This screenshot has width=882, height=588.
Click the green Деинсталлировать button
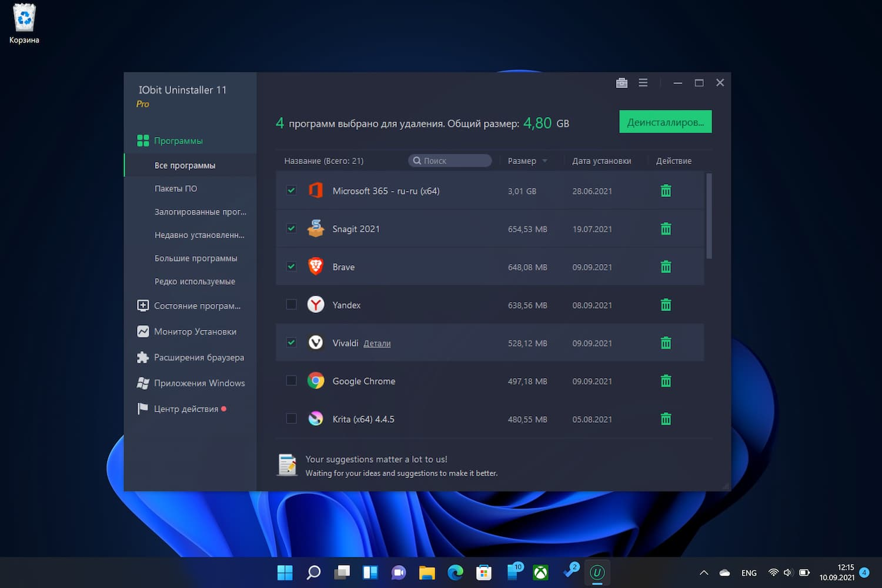665,122
